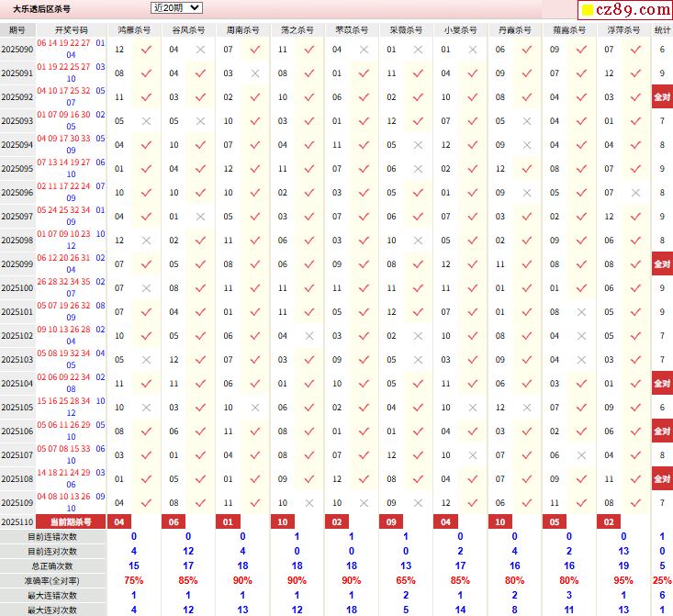Click the cz89.com site logo
The image size is (673, 616).
[626, 9]
